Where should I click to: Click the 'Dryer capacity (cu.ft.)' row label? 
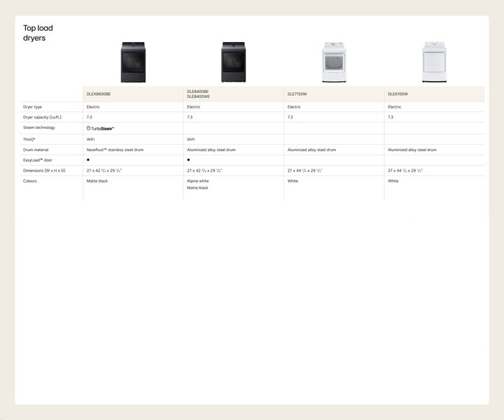[x=42, y=118]
